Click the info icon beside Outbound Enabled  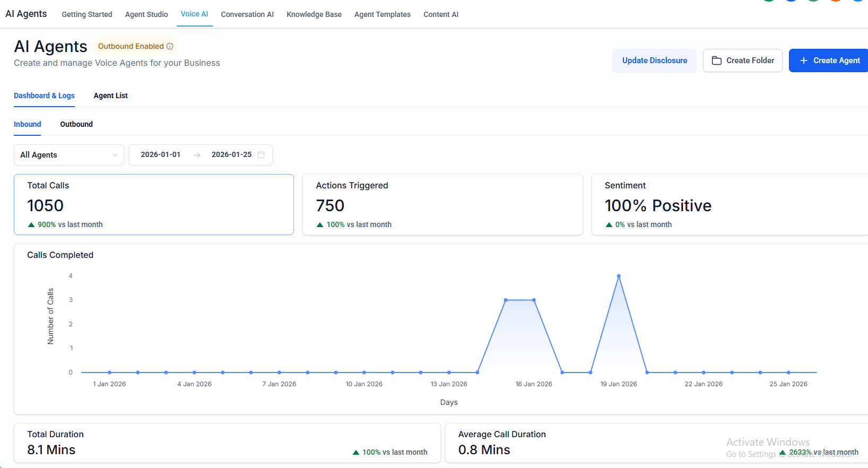170,47
